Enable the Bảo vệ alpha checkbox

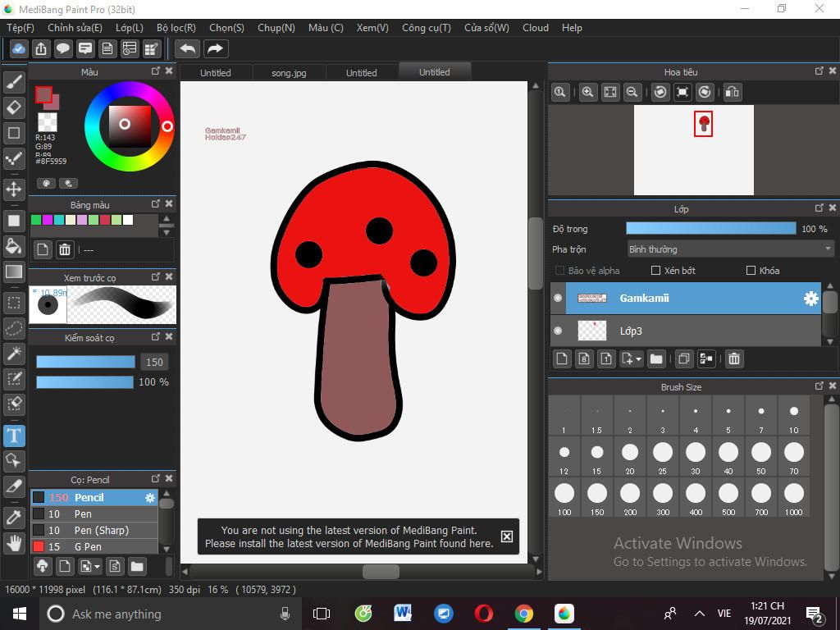tap(559, 271)
